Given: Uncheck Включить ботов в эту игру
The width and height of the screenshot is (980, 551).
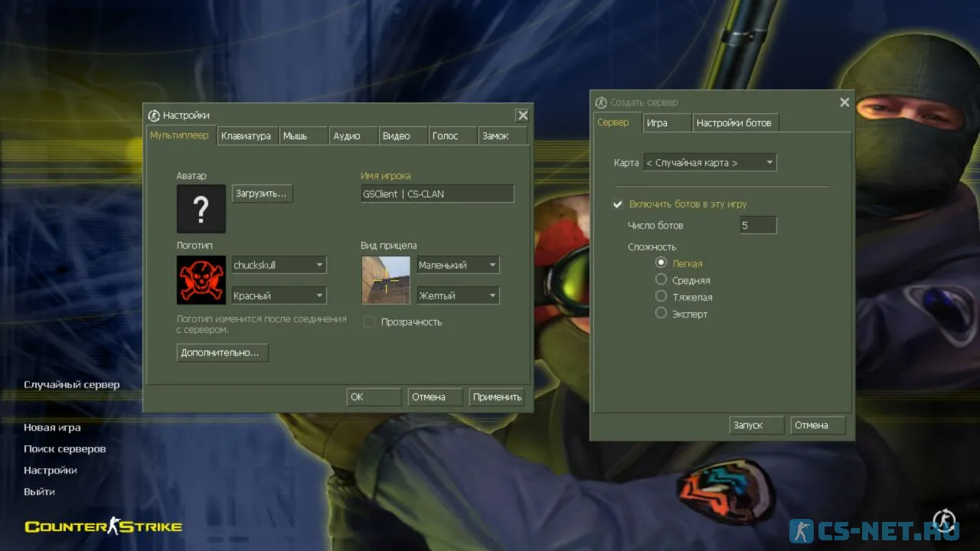Looking at the screenshot, I should point(618,204).
